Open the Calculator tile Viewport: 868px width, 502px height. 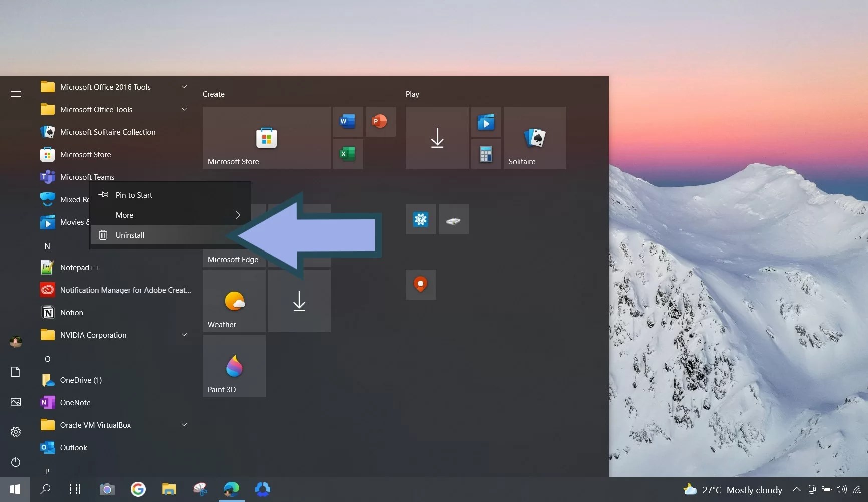(485, 154)
